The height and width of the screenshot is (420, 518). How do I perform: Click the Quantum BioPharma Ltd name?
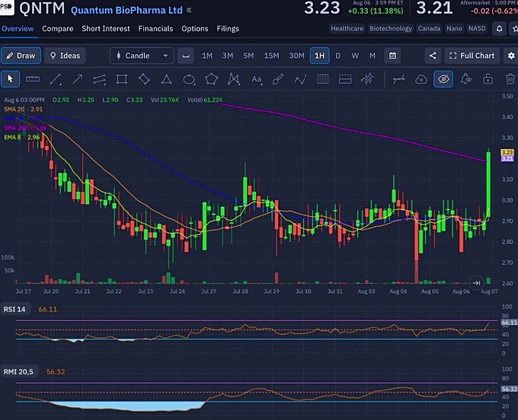coord(126,10)
